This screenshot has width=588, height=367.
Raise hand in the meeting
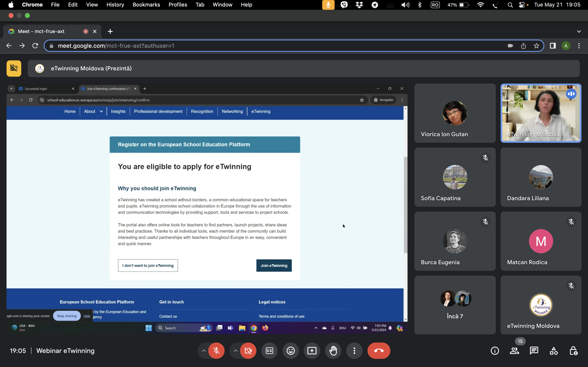pyautogui.click(x=333, y=350)
